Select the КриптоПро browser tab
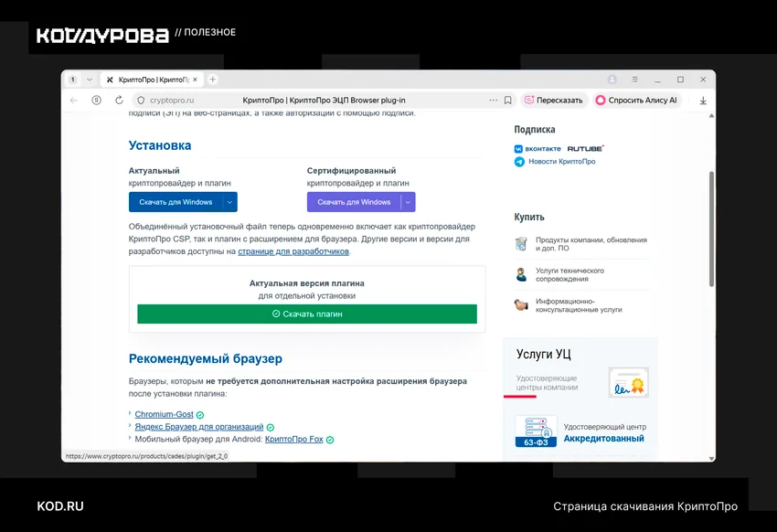The height and width of the screenshot is (532, 777). (153, 80)
